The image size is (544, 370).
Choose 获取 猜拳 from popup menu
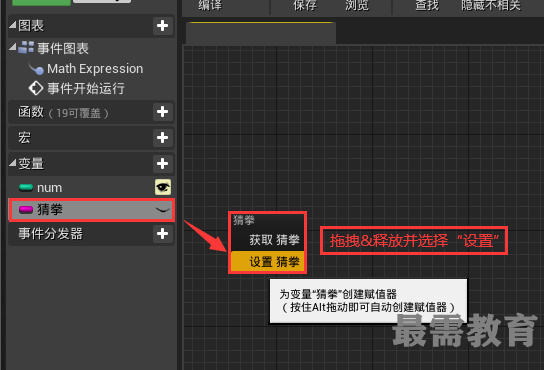(x=267, y=240)
